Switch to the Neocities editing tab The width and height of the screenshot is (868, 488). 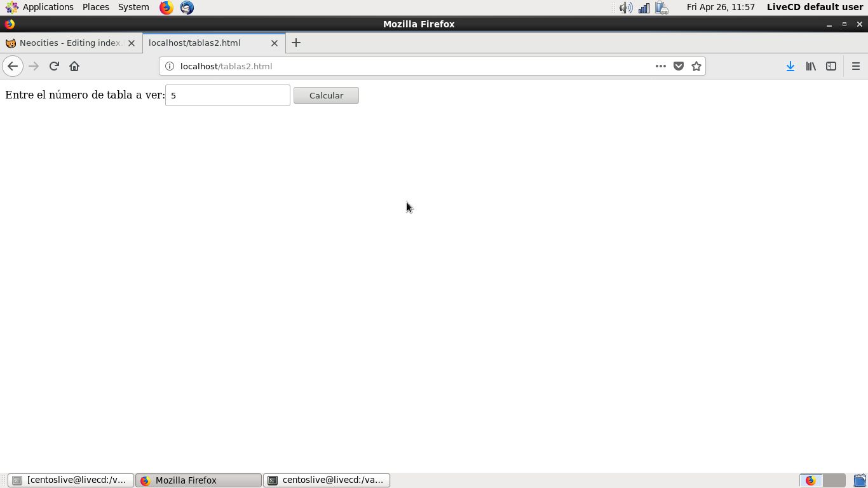click(x=70, y=43)
